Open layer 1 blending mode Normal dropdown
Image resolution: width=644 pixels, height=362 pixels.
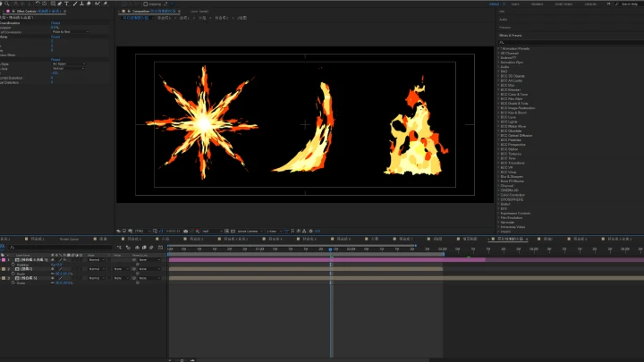point(96,260)
